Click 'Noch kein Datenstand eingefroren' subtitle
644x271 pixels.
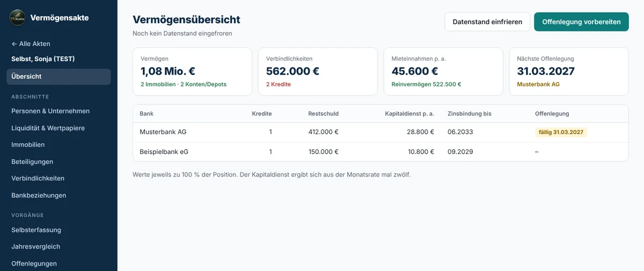click(182, 33)
